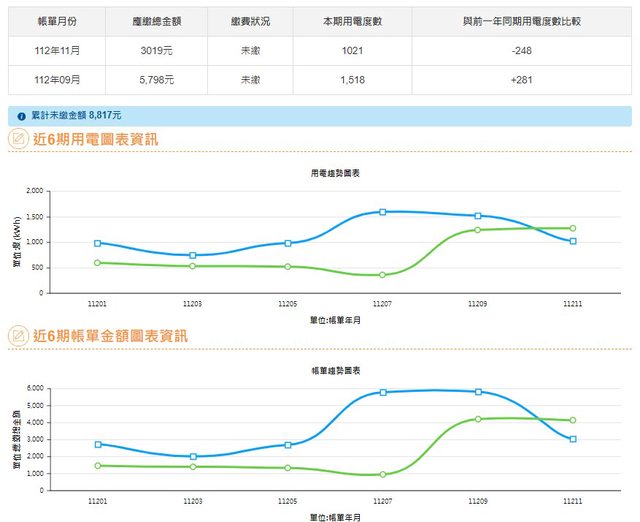Select blue square marker at 11211 in usage chart
Image resolution: width=640 pixels, height=522 pixels.
pyautogui.click(x=573, y=241)
